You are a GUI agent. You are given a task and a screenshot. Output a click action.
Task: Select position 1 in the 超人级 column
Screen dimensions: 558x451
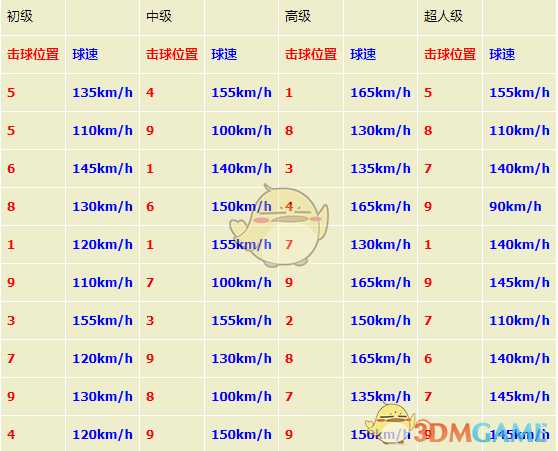pyautogui.click(x=428, y=245)
